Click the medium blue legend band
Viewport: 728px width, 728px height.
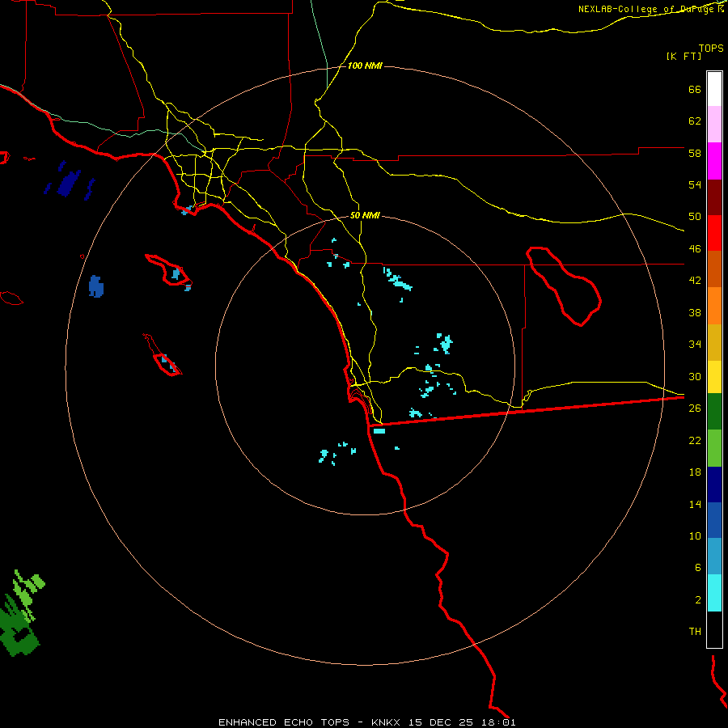coord(714,520)
